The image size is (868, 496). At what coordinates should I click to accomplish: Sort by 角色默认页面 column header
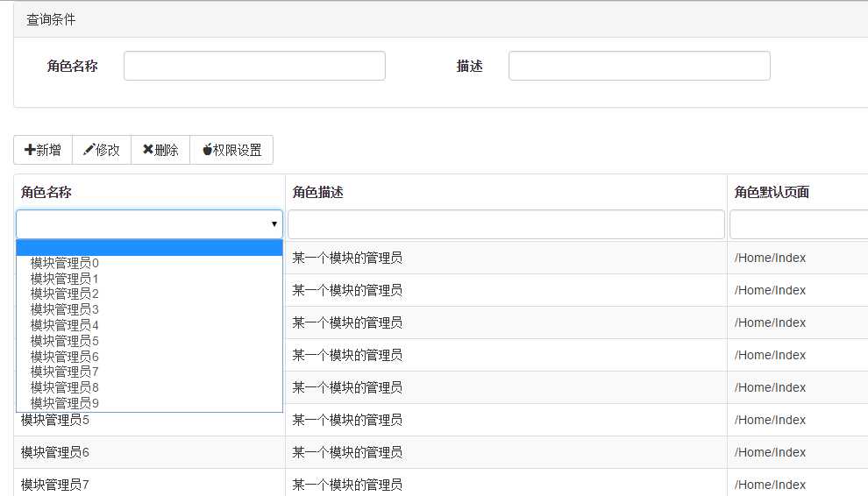point(772,192)
